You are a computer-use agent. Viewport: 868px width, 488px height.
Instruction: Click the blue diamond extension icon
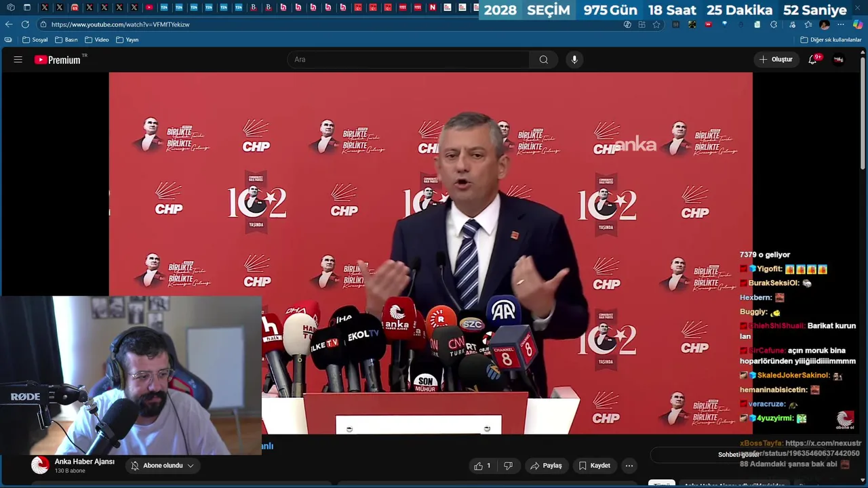[725, 24]
